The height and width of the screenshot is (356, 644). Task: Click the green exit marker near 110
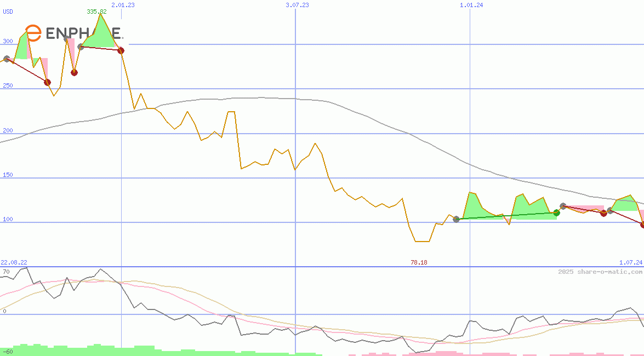click(556, 213)
